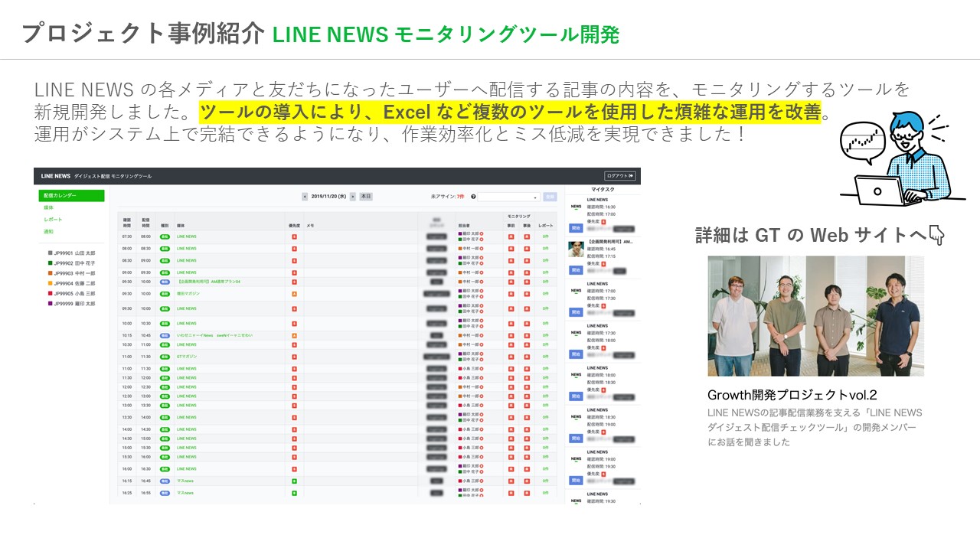This screenshot has height=551, width=980.
Task: Click the question-mark help icon next to 未アサイン
Action: click(473, 197)
